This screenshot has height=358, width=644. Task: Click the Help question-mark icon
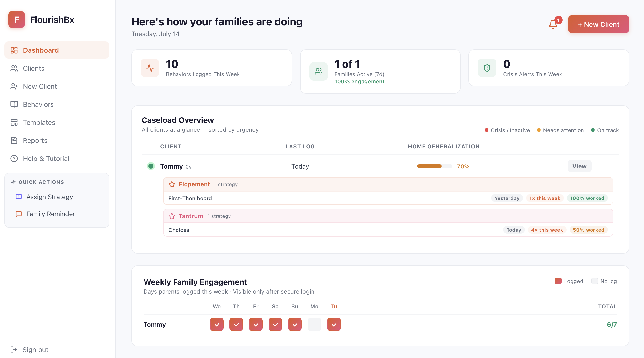pos(14,158)
